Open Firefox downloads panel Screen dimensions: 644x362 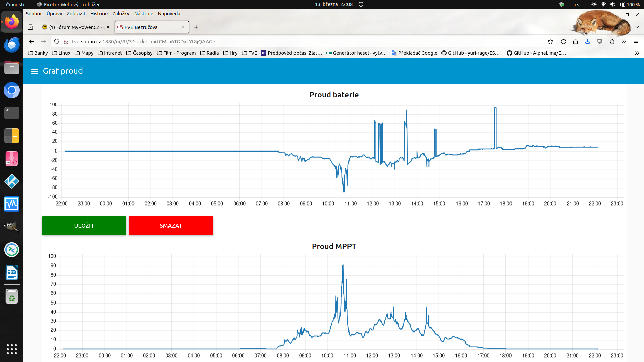588,42
